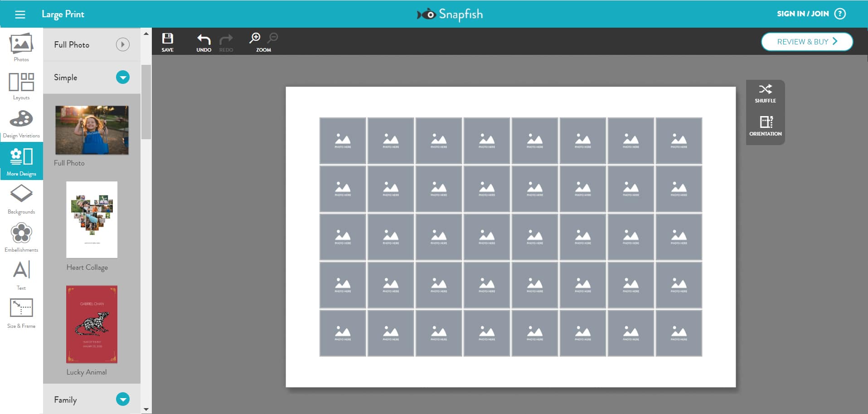Expand Full Photo options with the arrow
This screenshot has width=868, height=414.
coord(122,44)
